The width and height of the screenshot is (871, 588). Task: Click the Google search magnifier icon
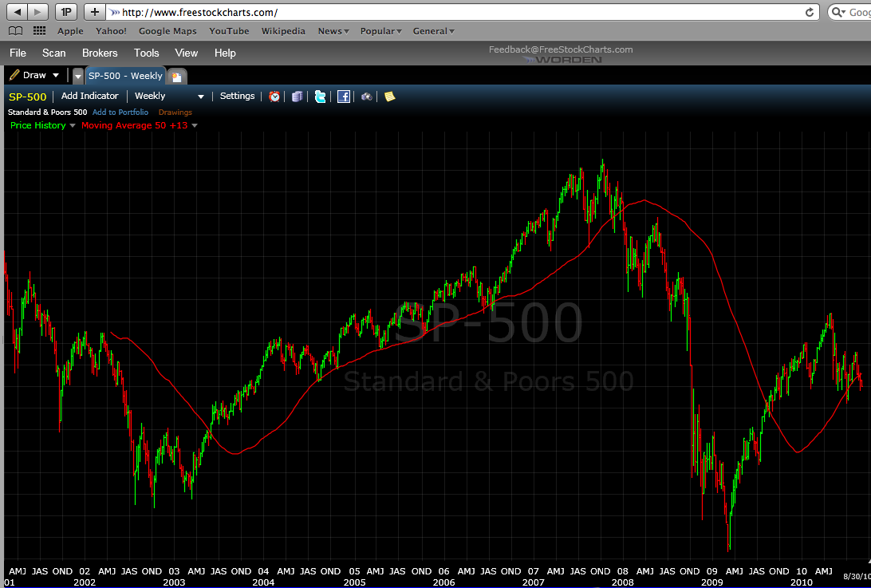coord(838,12)
